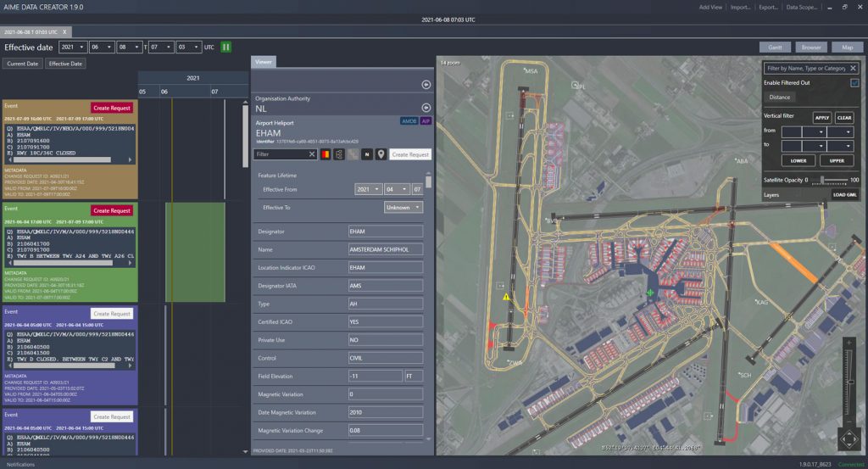868x469 pixels.
Task: Open effective date month dropdown 06
Action: tap(102, 47)
